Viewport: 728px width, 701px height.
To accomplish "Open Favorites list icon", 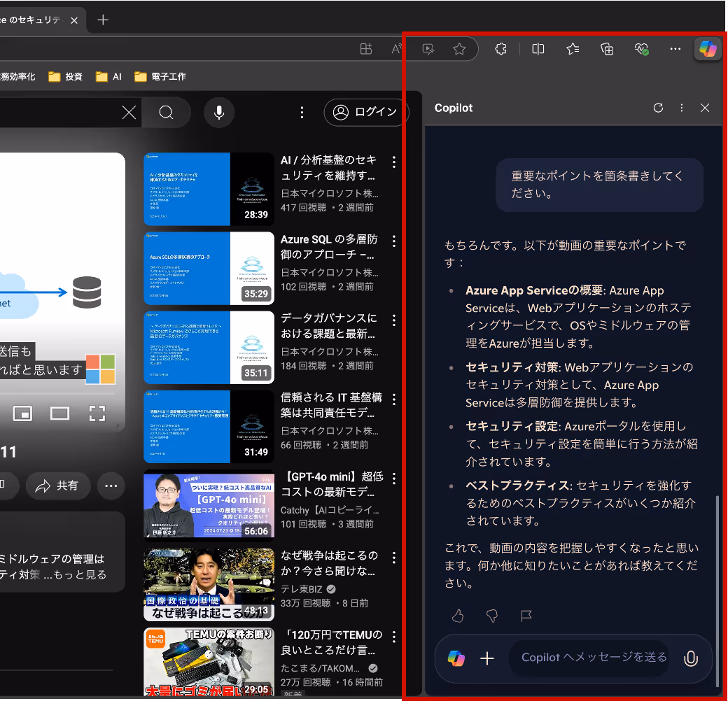I will 573,49.
